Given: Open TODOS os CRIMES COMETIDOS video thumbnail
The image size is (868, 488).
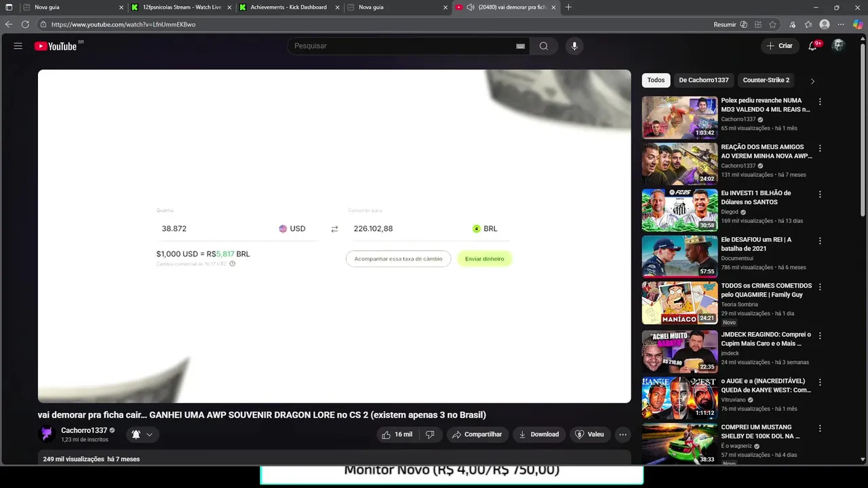Looking at the screenshot, I should (x=679, y=303).
